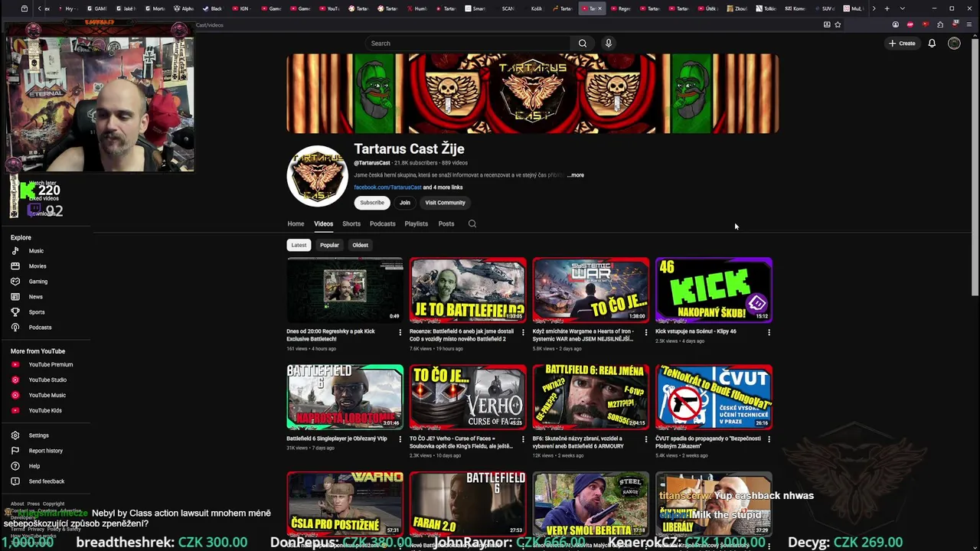980x551 pixels.
Task: Open the Systemic War TO ČO JE thumbnail
Action: pos(591,290)
